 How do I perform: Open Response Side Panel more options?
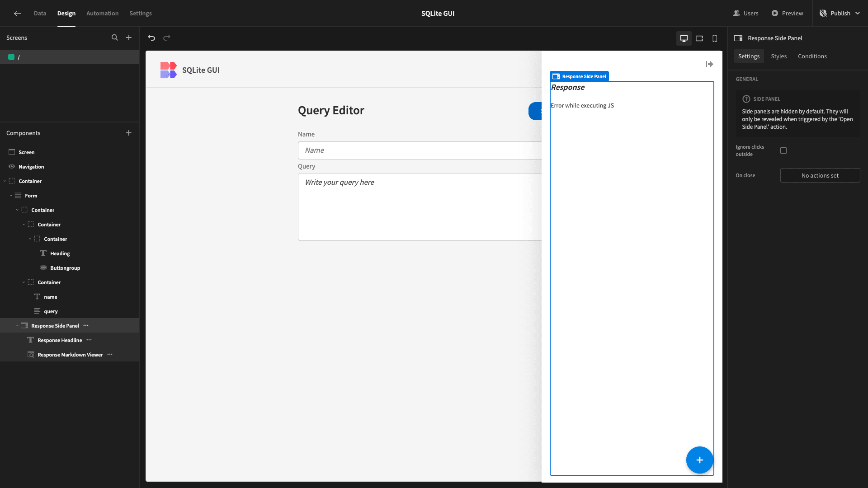click(x=86, y=325)
